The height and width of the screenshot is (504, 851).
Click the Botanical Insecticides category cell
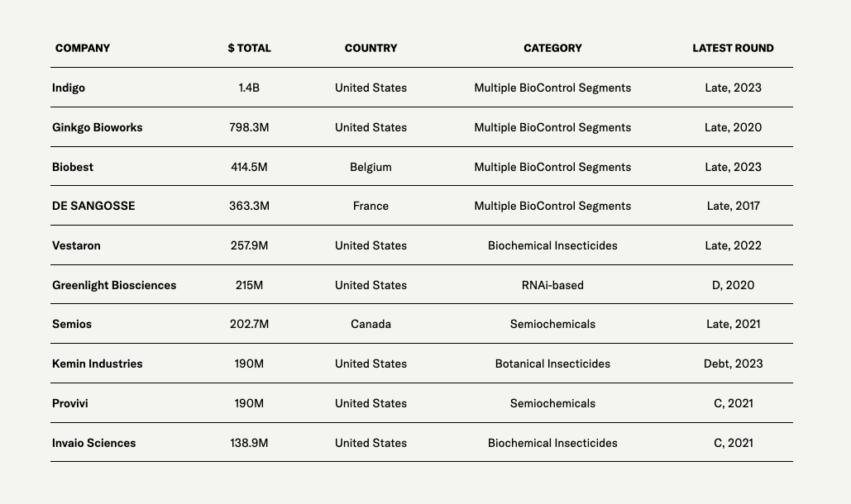click(x=552, y=364)
